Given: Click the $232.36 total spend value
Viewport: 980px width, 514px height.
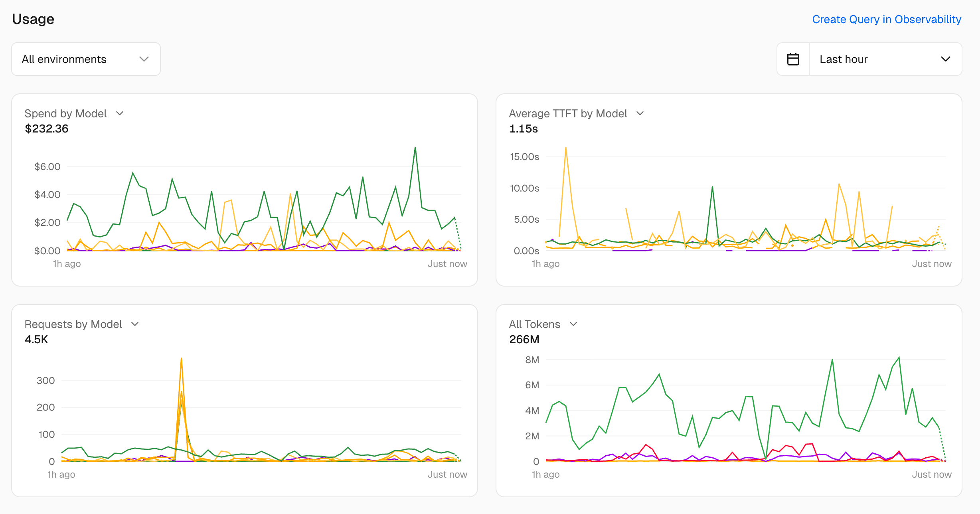Looking at the screenshot, I should pos(47,128).
